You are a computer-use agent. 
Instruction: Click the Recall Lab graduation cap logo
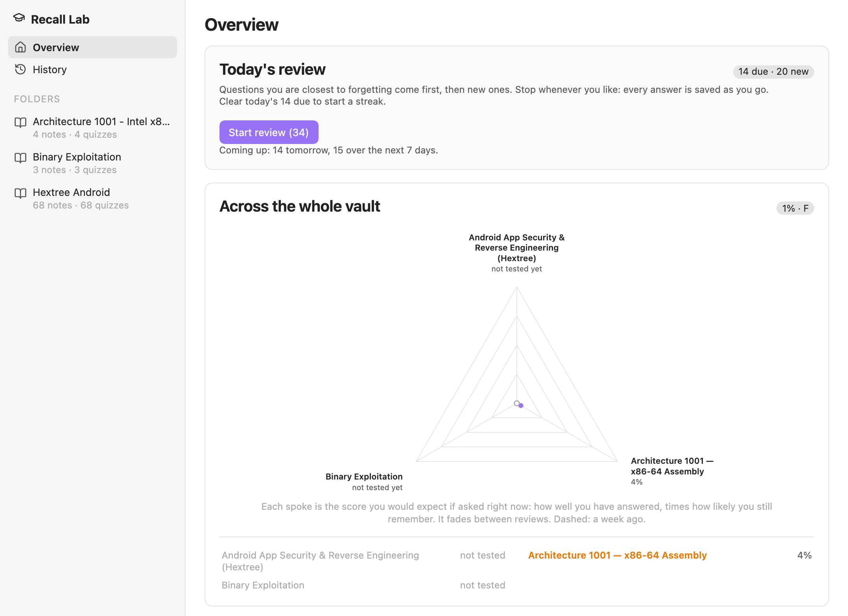(19, 18)
